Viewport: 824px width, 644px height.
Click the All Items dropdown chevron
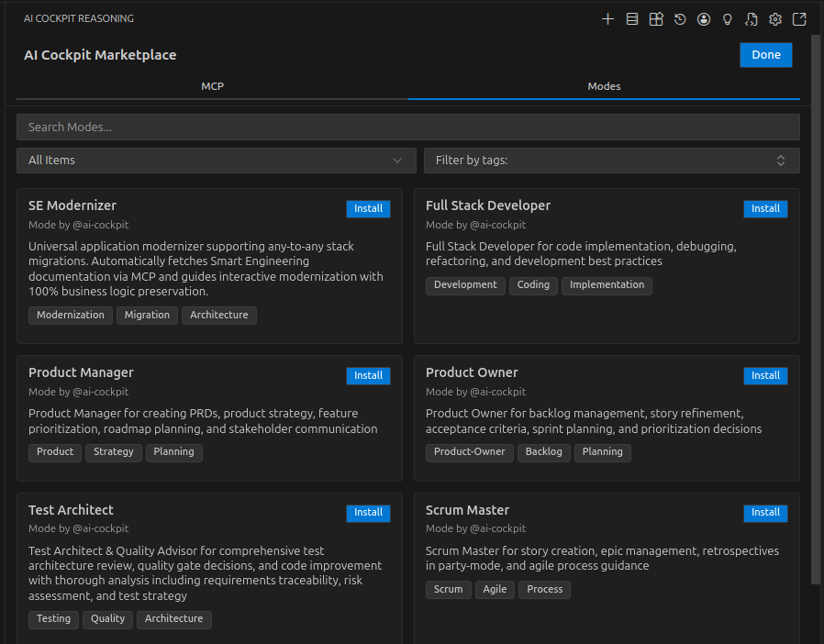[398, 160]
